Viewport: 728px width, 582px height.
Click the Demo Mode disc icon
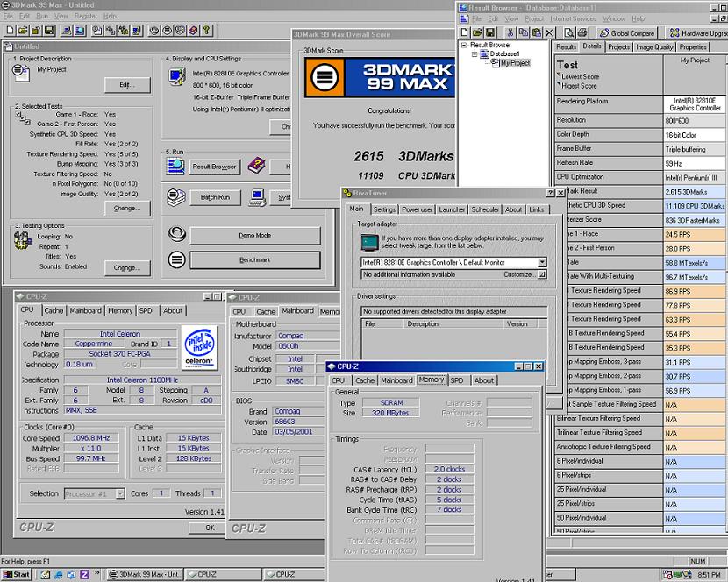pos(177,234)
